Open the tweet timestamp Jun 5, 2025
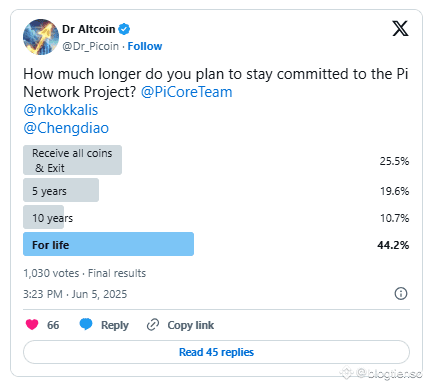Viewport: 430px width, 389px height. [x=75, y=294]
